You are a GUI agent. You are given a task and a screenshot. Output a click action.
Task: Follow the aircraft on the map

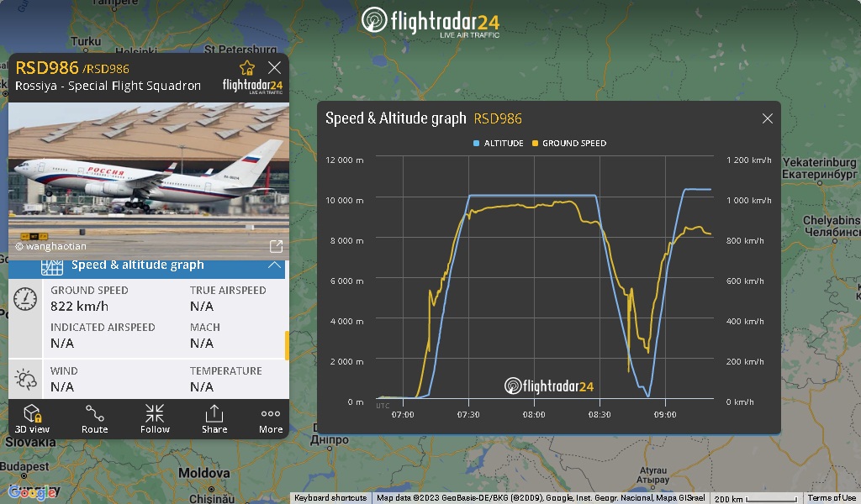point(155,419)
